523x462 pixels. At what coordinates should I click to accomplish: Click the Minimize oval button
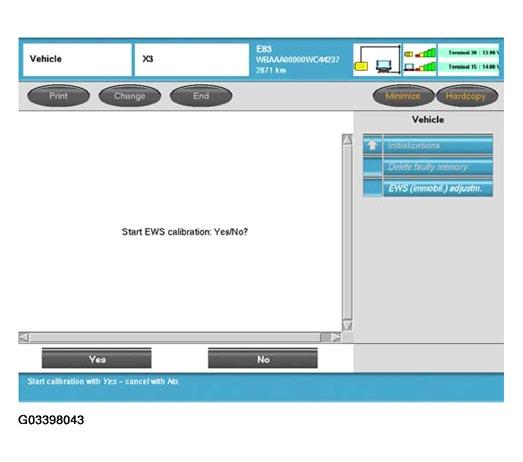tap(403, 96)
